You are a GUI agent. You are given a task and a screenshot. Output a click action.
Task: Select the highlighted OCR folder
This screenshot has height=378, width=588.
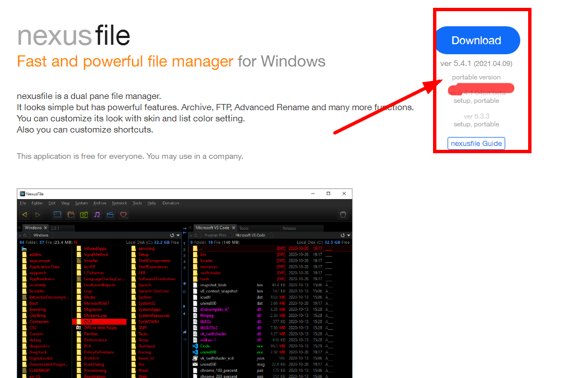(100, 322)
